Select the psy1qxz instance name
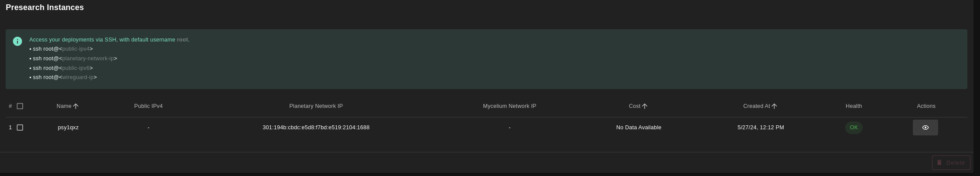This screenshot has height=176, width=980. tap(68, 128)
